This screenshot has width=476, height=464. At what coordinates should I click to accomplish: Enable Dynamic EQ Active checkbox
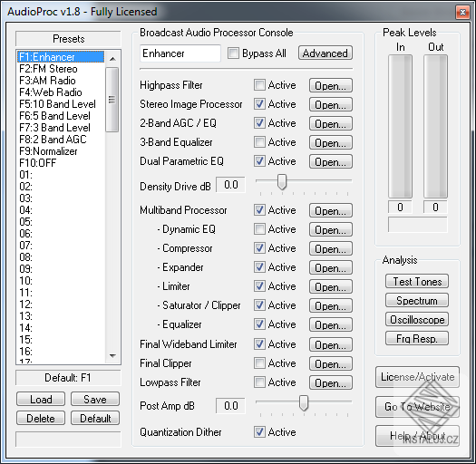coord(259,229)
